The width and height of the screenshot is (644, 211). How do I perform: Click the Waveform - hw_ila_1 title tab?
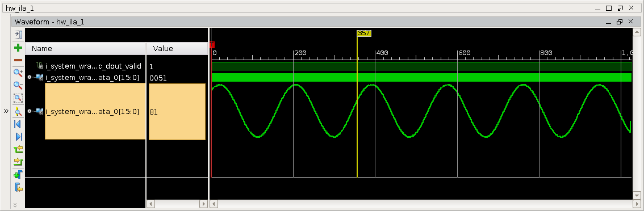click(x=50, y=22)
